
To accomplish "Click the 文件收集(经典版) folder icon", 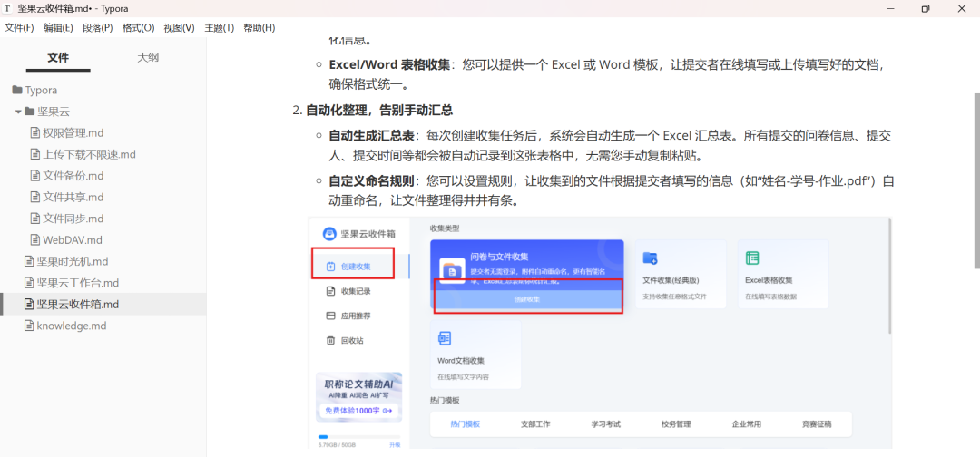I will (x=650, y=258).
